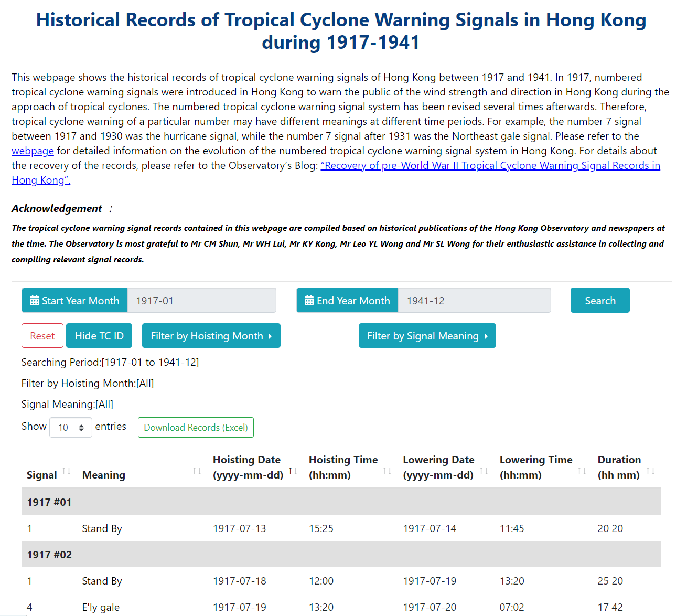The image size is (687, 616).
Task: Download Records as Excel file
Action: point(196,427)
